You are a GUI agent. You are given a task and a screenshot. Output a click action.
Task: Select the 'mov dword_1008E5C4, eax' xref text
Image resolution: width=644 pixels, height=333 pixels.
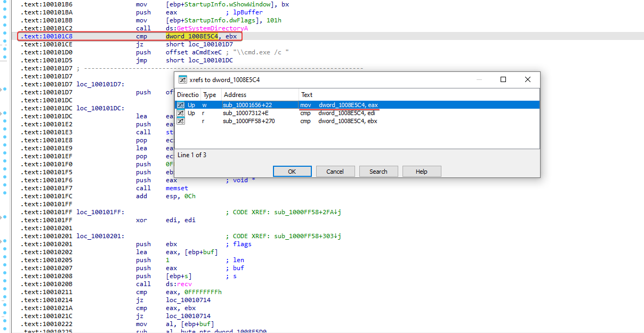click(x=339, y=105)
